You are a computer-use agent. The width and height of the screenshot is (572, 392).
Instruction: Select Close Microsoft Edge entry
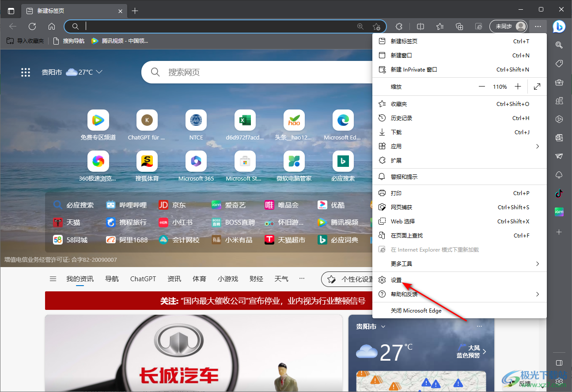click(x=459, y=310)
